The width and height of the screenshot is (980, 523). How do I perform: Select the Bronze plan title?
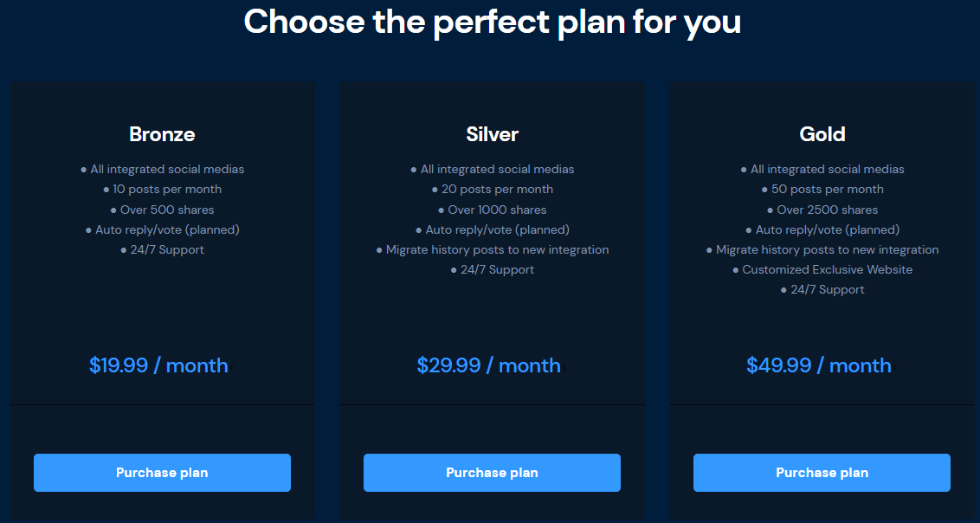(x=162, y=134)
